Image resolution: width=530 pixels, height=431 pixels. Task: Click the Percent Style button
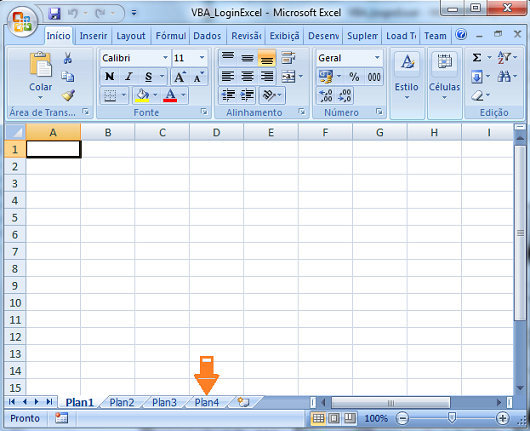coord(354,77)
